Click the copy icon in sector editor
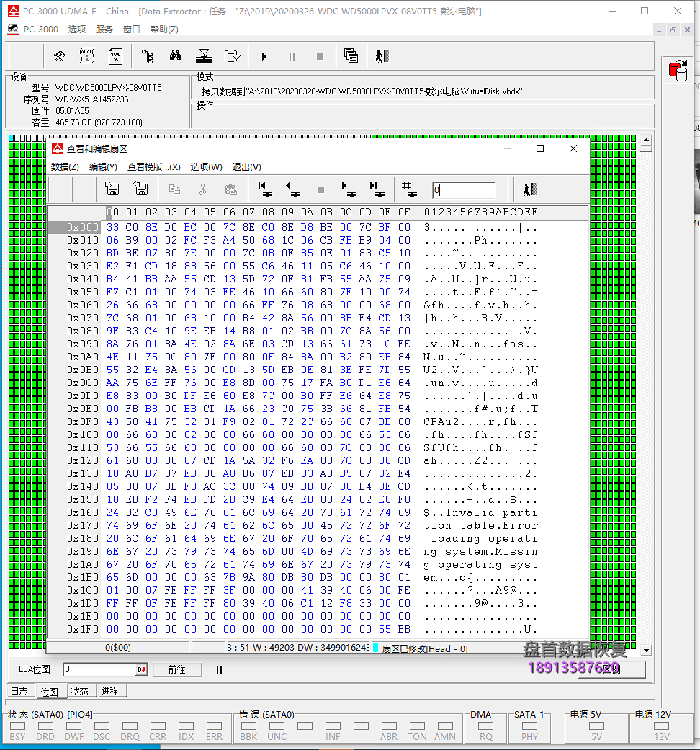Screen dimensions: 700x750 (x=174, y=189)
